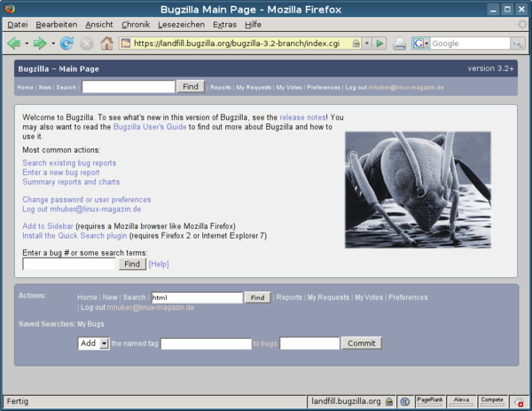This screenshot has height=411, width=532.
Task: Click My Requests in the header navigation
Action: point(254,87)
